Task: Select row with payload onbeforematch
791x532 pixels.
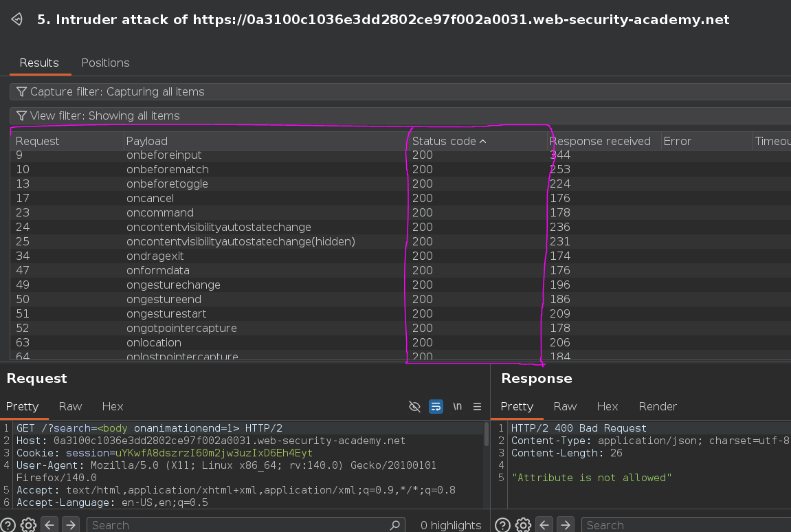Action: [401, 169]
